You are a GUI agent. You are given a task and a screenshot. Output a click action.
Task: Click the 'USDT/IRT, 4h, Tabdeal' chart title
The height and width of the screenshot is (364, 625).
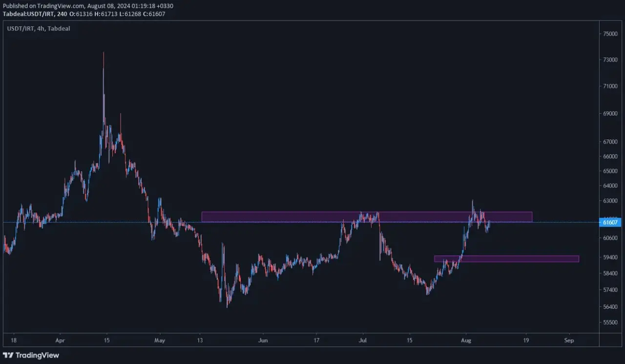39,29
